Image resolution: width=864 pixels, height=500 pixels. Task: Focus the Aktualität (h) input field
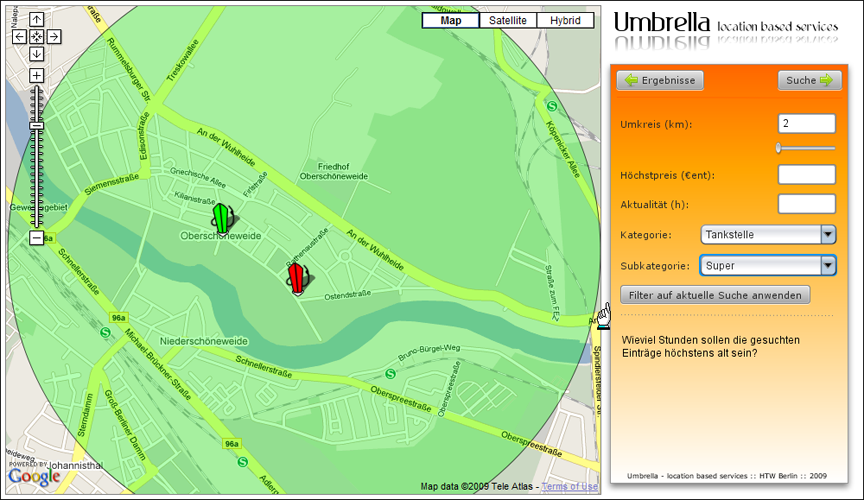click(807, 204)
